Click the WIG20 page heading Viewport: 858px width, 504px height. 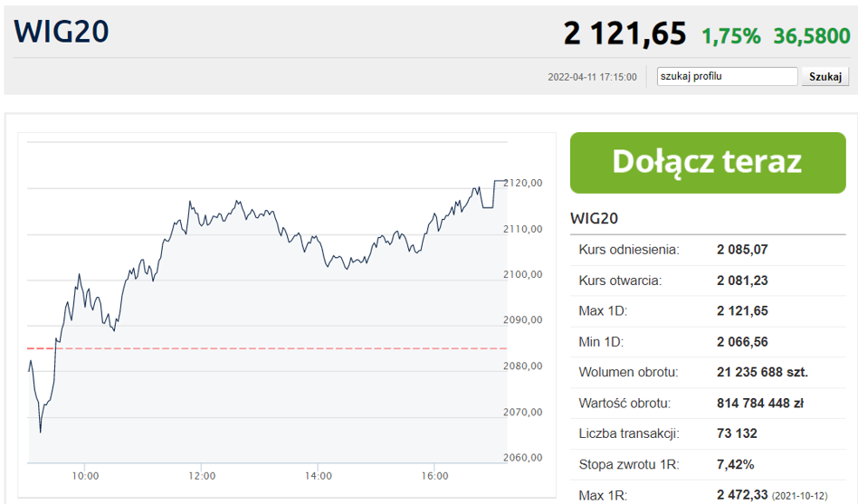[x=62, y=31]
